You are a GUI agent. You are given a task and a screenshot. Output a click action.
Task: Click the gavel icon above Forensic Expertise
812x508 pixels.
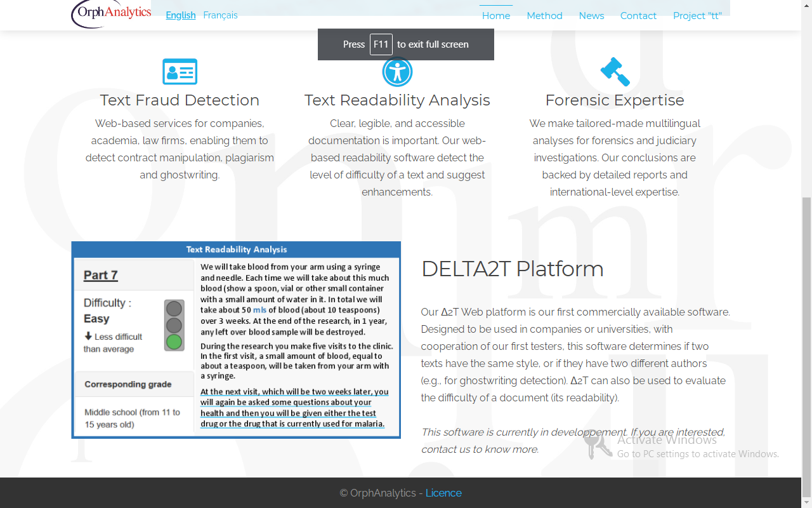(615, 72)
